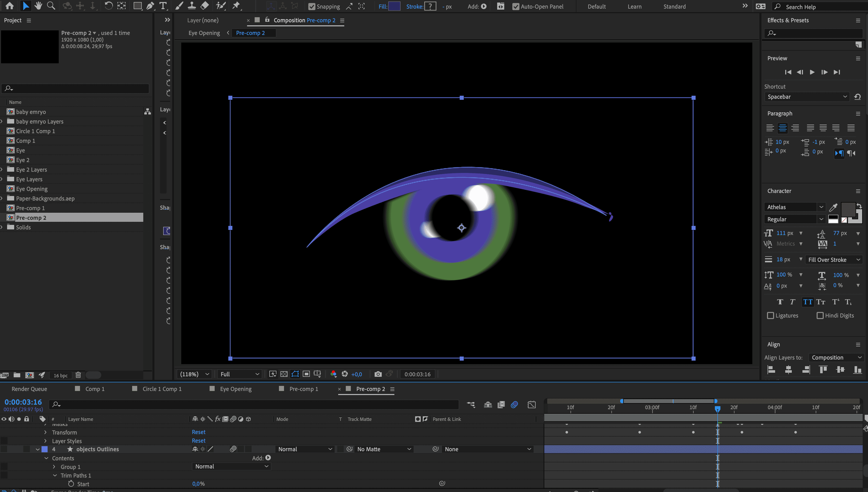Select the Hand tool in the toolbar
Viewport: 868px width, 492px height.
point(38,6)
